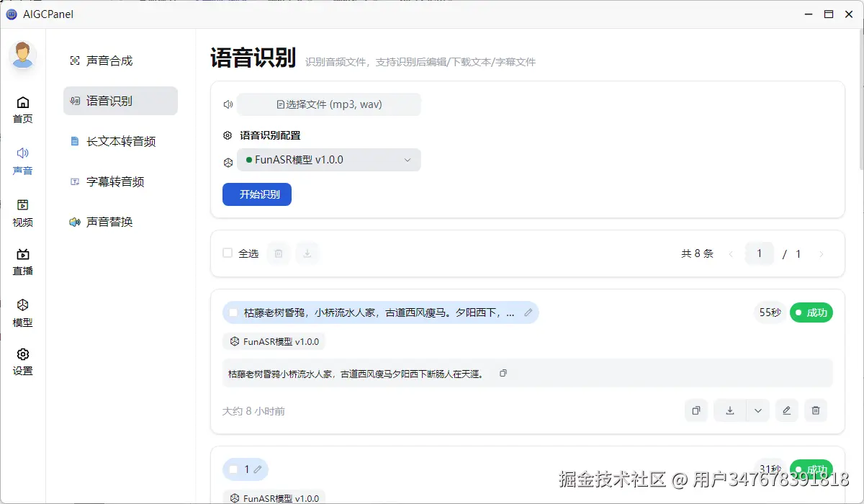The height and width of the screenshot is (504, 864).
Task: Click 选择文件 (mp3, wav) button
Action: 329,104
